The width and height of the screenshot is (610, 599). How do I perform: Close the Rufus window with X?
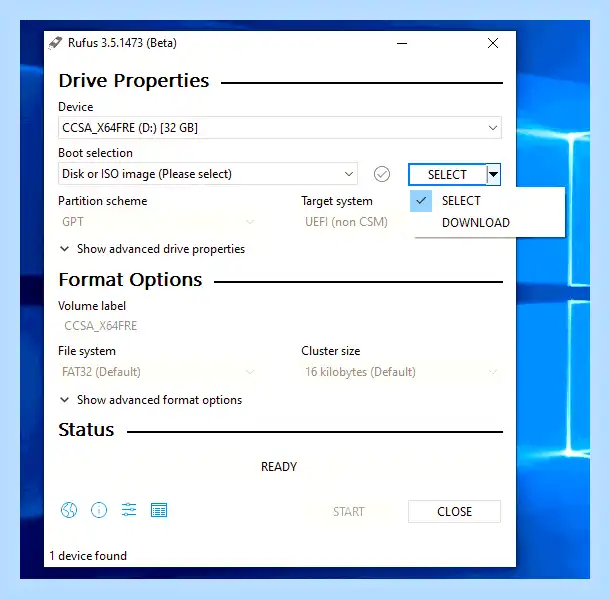click(493, 43)
